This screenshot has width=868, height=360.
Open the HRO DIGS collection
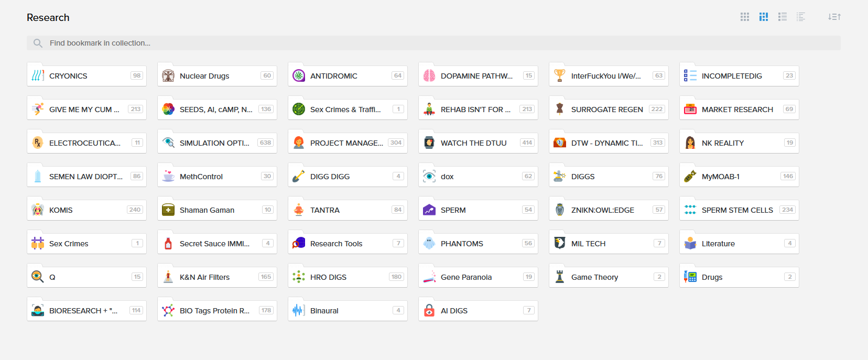click(348, 277)
